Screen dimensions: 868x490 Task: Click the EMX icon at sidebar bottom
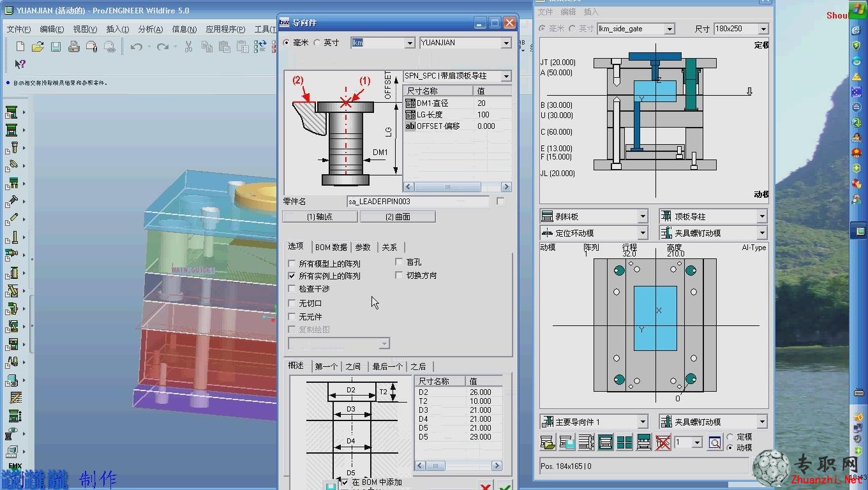14,466
